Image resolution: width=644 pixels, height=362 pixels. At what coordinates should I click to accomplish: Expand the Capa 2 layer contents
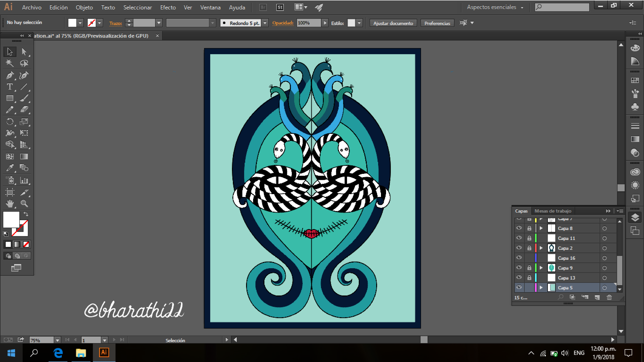[x=541, y=248]
